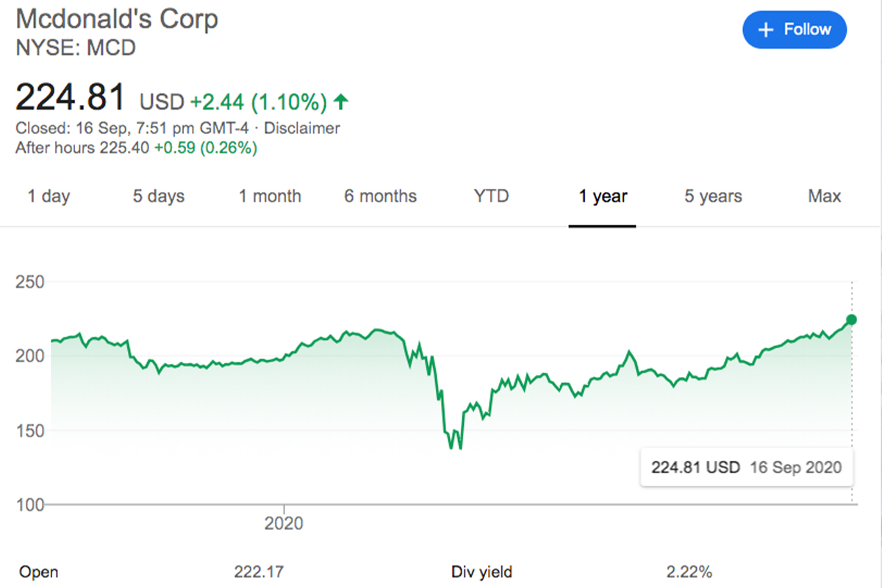Image resolution: width=882 pixels, height=588 pixels.
Task: Click the Mcdonald's Corp title
Action: point(117,19)
